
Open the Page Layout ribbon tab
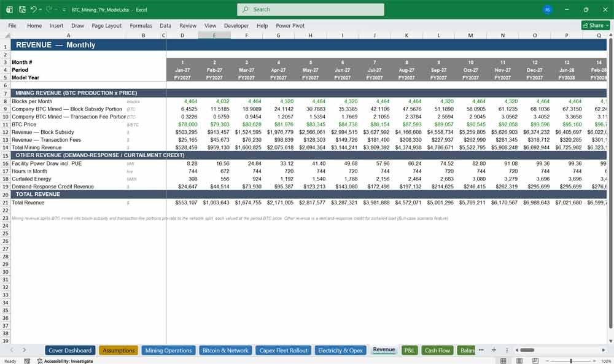106,25
